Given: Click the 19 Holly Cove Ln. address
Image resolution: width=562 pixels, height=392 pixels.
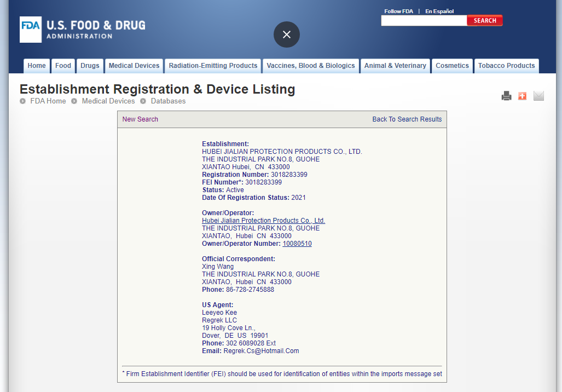Looking at the screenshot, I should (229, 328).
